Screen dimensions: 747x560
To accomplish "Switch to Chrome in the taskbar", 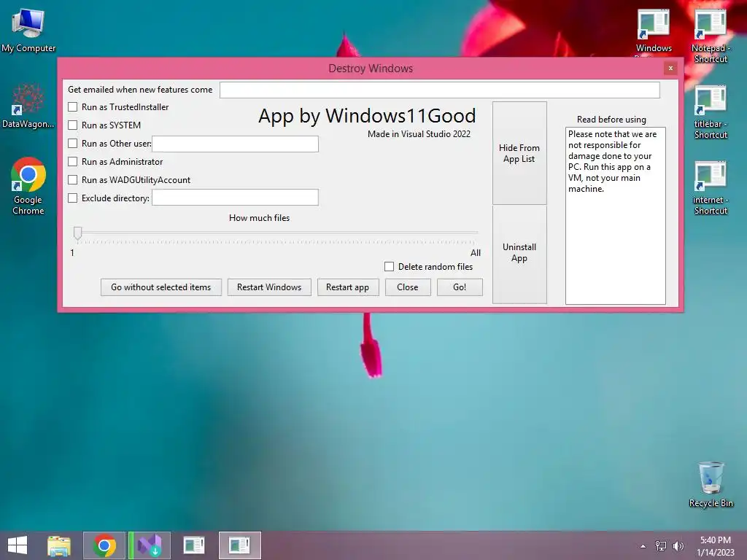I will click(x=104, y=545).
